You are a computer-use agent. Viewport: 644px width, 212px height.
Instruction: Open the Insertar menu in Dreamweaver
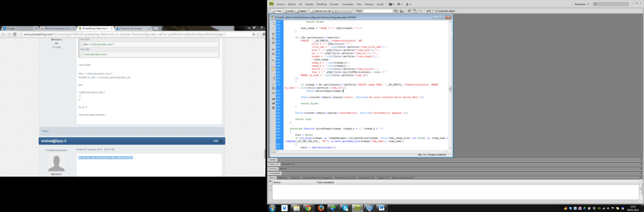pyautogui.click(x=309, y=4)
